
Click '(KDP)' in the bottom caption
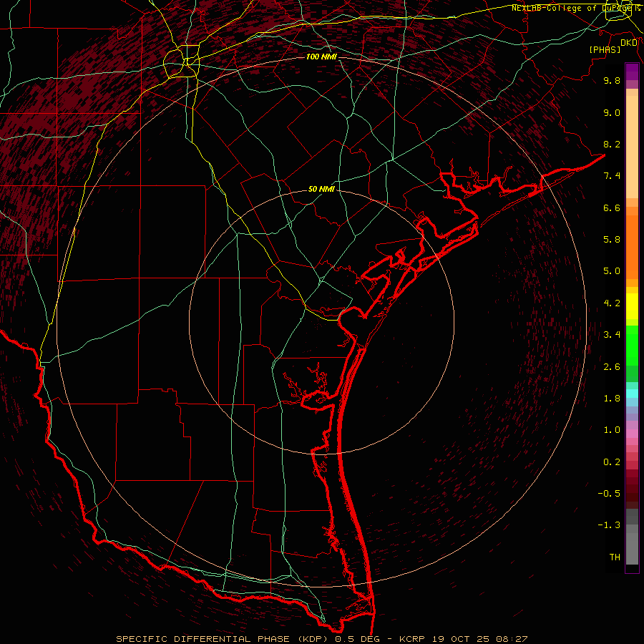pos(313,639)
